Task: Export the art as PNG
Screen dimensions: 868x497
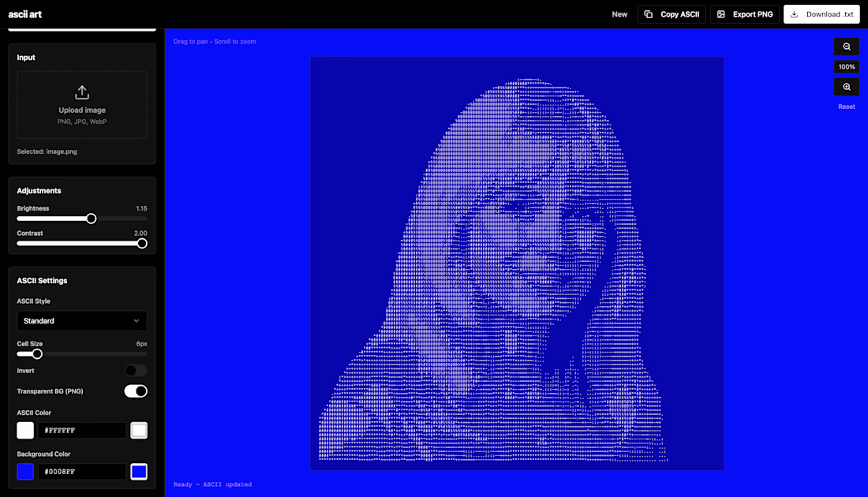Action: click(x=745, y=14)
